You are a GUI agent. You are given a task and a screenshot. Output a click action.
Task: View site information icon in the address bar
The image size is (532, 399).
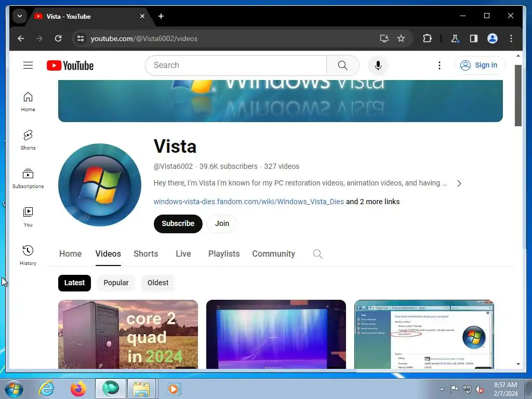81,38
